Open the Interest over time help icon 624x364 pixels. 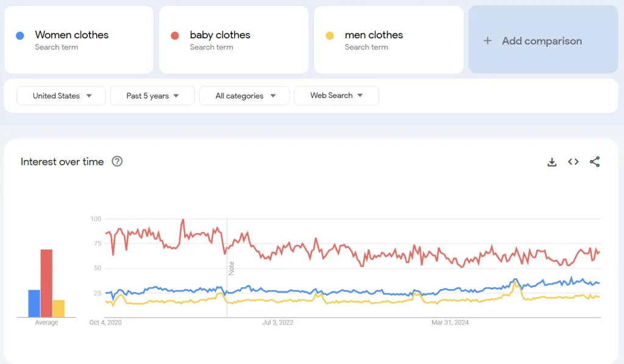(x=117, y=162)
